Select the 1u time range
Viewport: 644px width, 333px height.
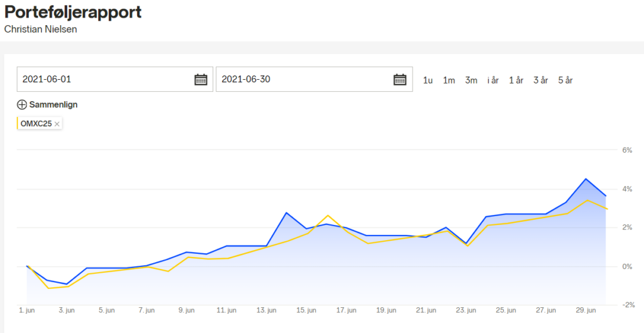click(x=428, y=80)
